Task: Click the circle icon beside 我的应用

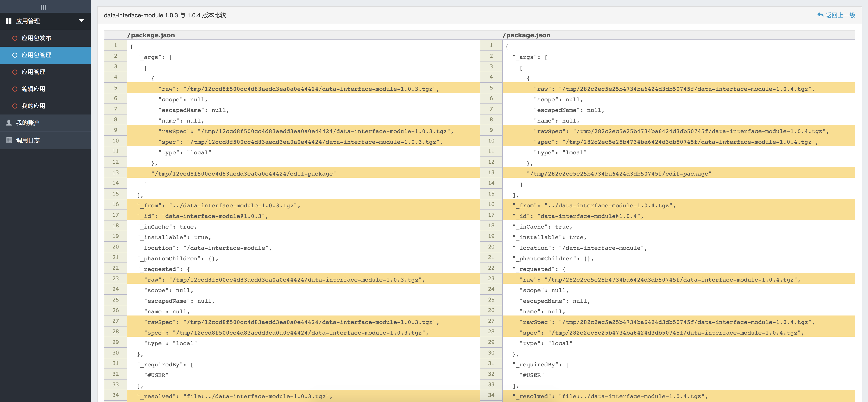Action: (x=15, y=106)
